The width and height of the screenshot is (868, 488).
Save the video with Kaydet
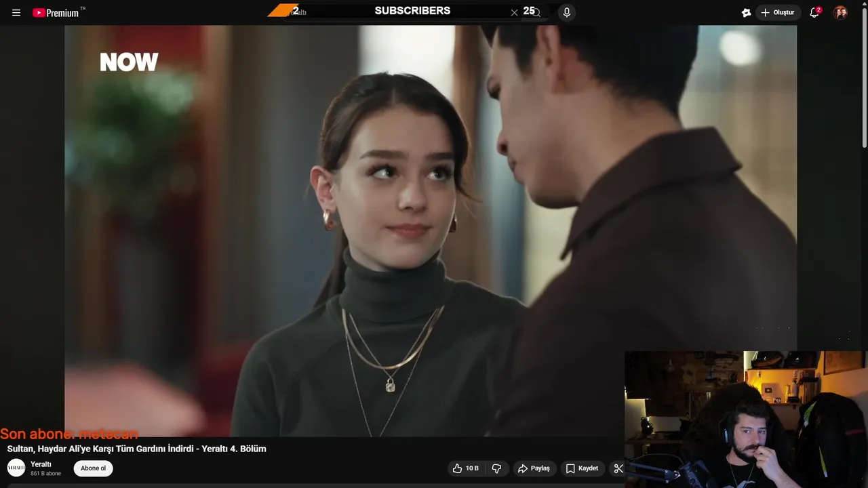[x=583, y=468]
